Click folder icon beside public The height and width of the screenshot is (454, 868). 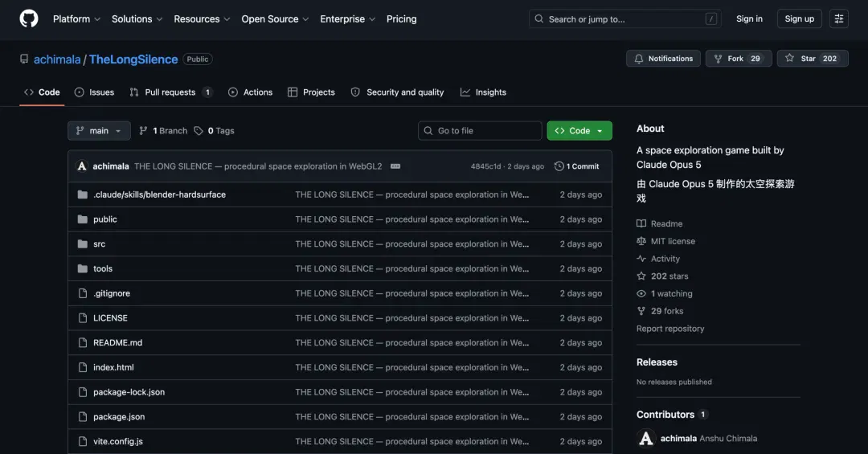point(83,219)
